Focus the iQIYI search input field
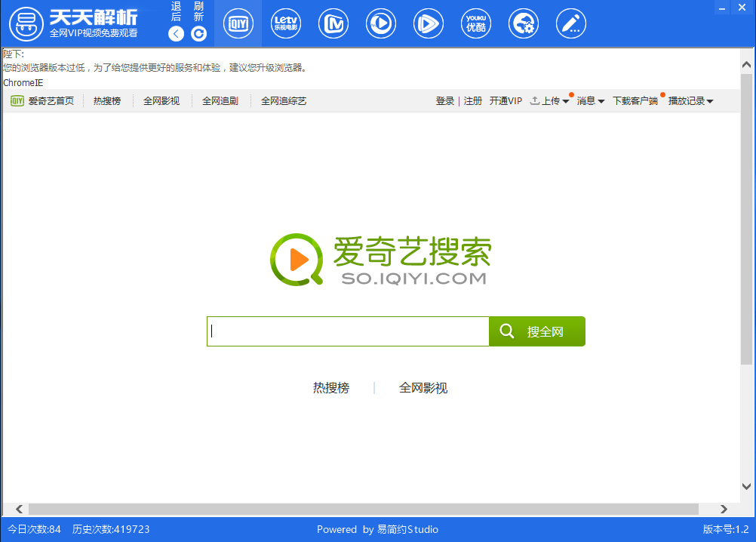The width and height of the screenshot is (756, 542). (348, 331)
